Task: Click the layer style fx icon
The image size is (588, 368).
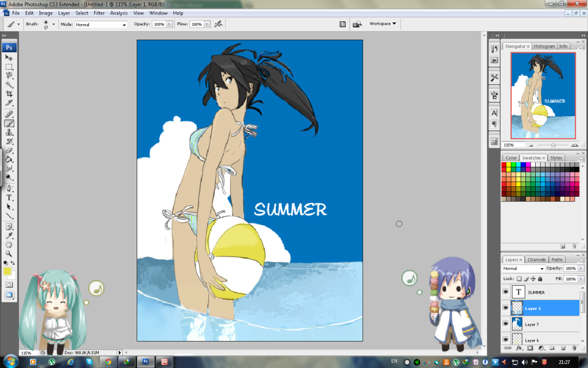Action: point(519,348)
